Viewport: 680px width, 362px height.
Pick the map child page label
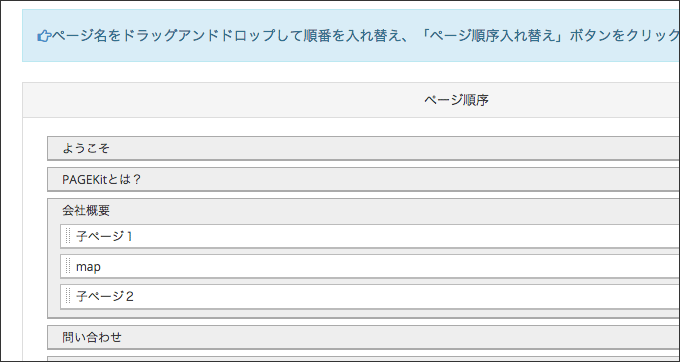(88, 267)
